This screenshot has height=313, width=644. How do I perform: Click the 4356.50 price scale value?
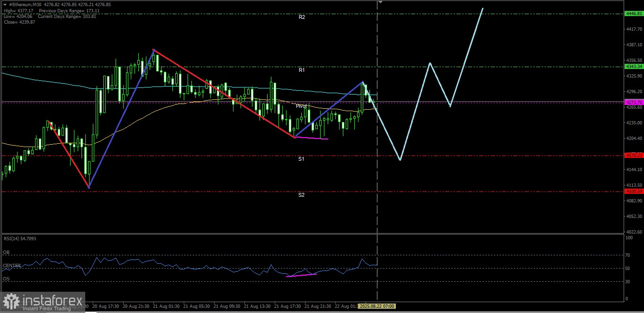pyautogui.click(x=634, y=61)
